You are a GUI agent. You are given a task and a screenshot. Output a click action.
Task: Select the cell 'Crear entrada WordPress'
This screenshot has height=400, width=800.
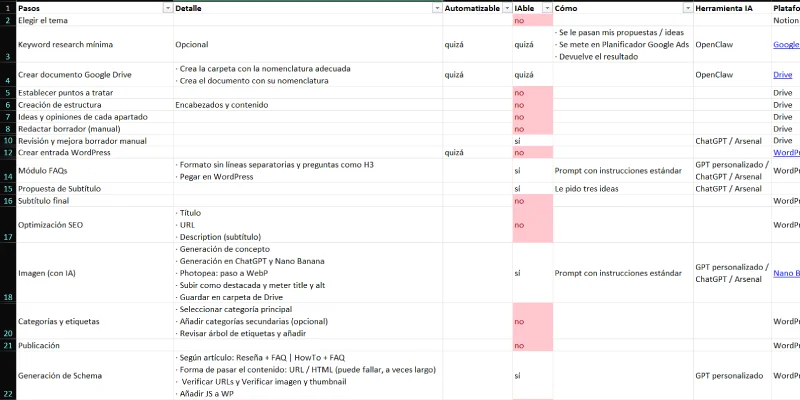(95, 153)
